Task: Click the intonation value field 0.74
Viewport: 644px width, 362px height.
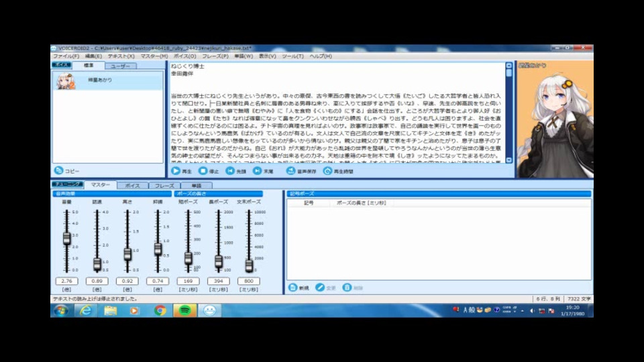Action: coord(158,281)
